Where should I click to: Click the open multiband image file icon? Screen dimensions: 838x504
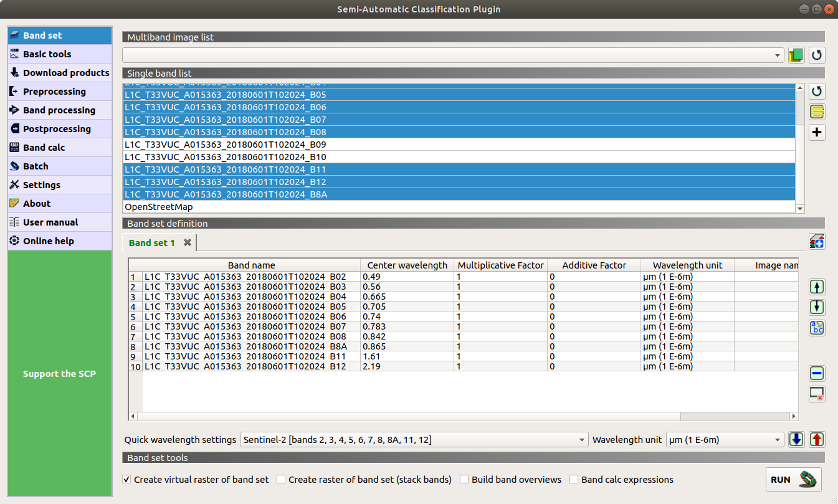796,55
